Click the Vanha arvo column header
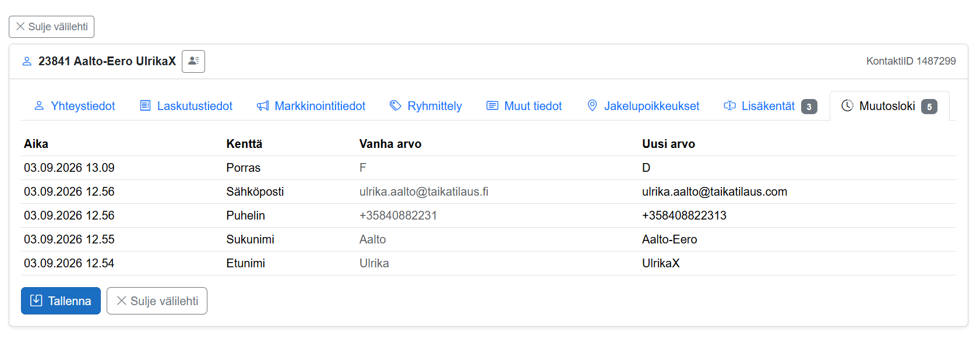980x350 pixels. coord(390,144)
